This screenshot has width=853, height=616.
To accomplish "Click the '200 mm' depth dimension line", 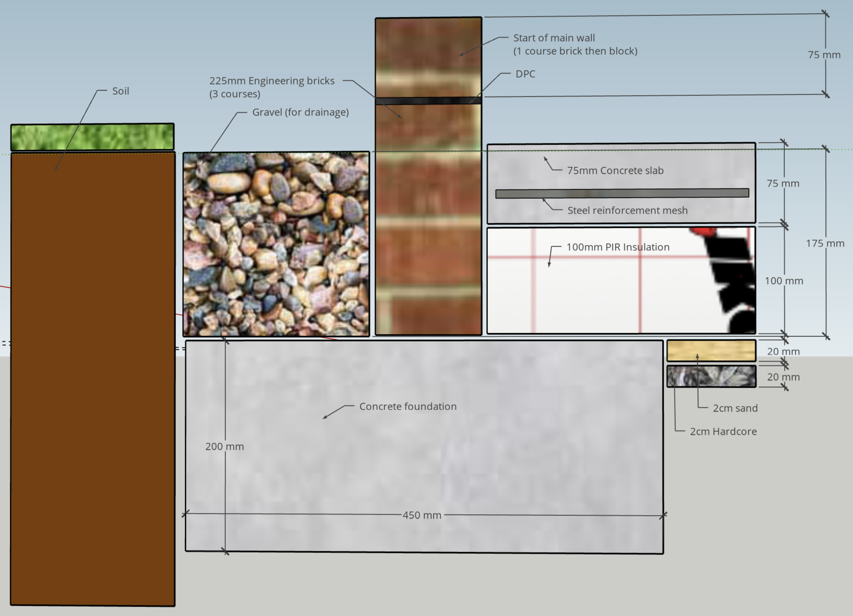I will click(224, 447).
